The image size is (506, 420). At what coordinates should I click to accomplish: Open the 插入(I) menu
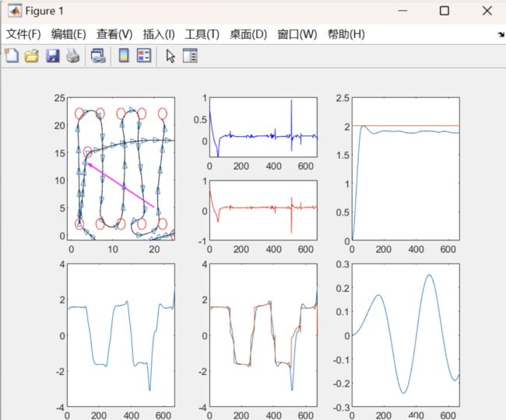tap(159, 34)
